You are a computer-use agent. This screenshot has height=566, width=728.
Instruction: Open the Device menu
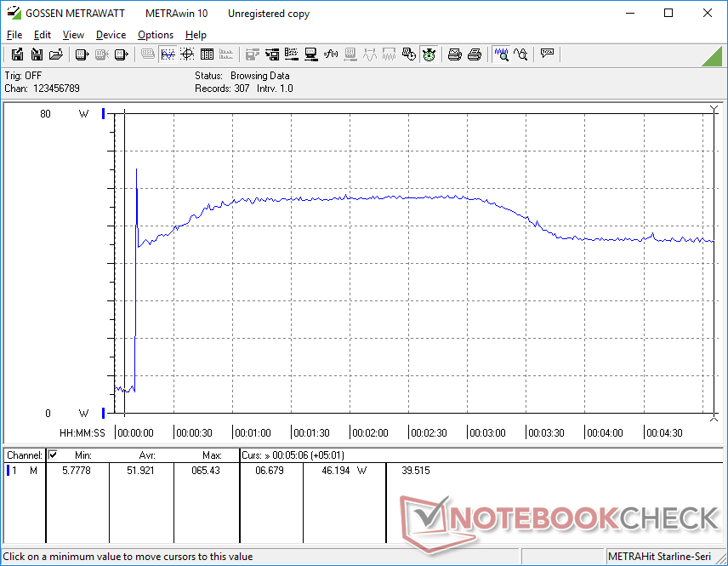(111, 35)
